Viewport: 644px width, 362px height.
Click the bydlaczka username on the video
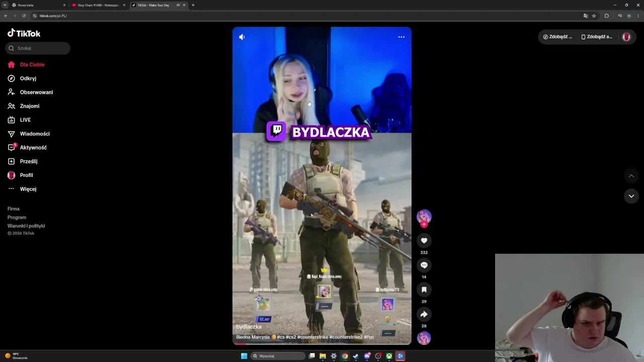pos(249,327)
